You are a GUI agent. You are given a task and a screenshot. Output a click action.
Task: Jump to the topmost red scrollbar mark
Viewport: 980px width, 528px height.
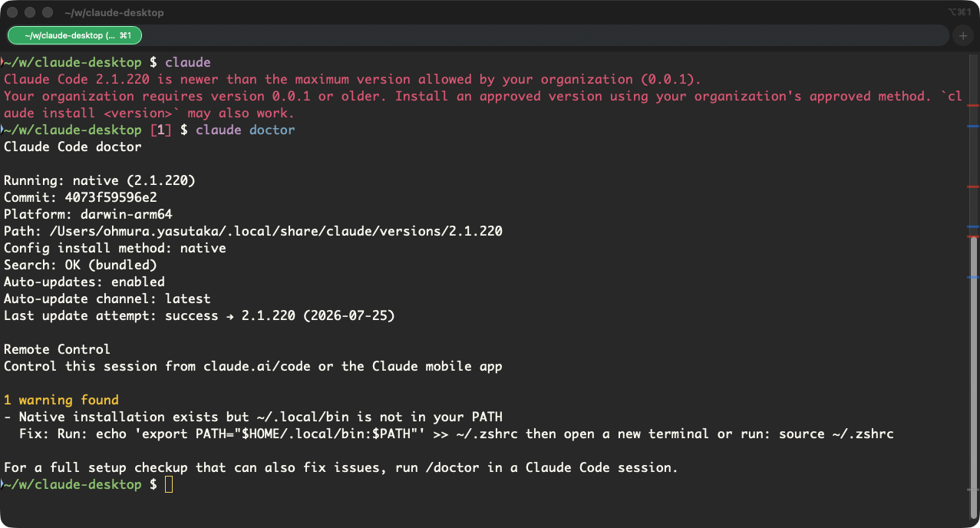pyautogui.click(x=973, y=105)
